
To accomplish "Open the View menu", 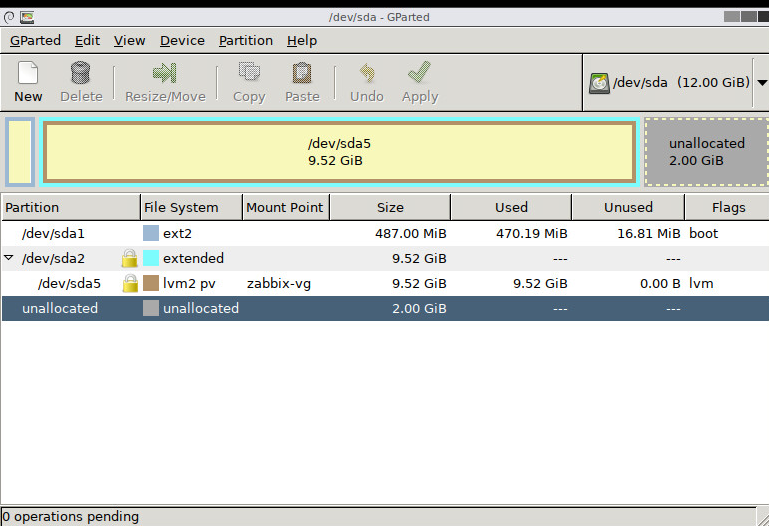I will 129,41.
